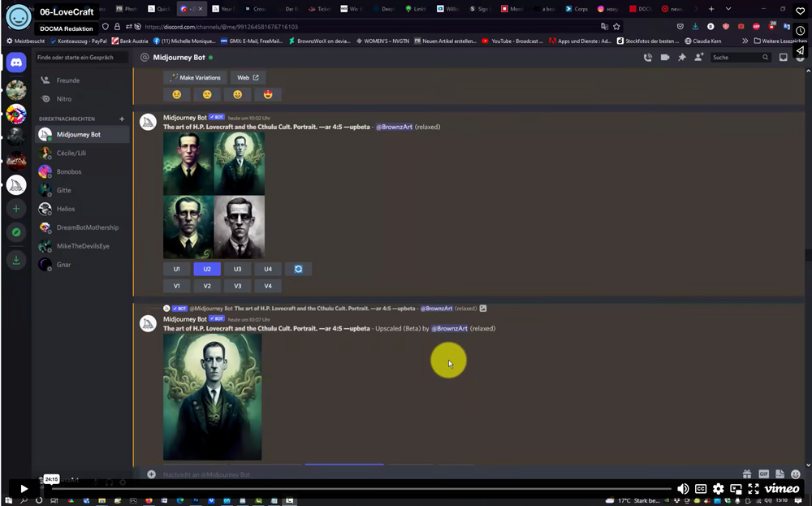
Task: Expand the bookmarks overflow chevron
Action: (745, 41)
